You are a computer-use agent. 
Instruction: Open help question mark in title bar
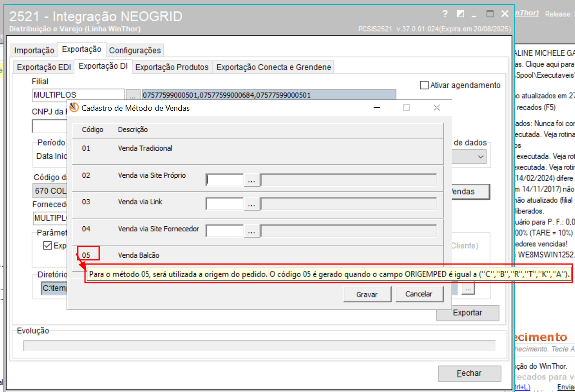click(x=445, y=14)
